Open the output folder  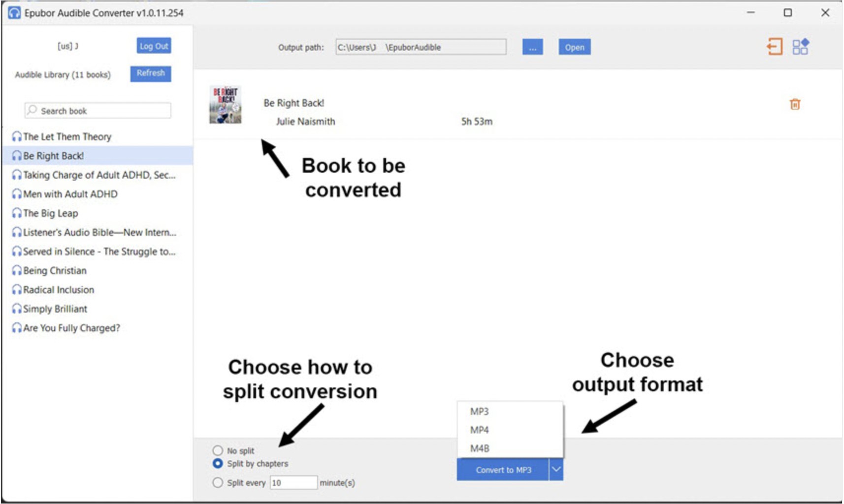point(574,47)
